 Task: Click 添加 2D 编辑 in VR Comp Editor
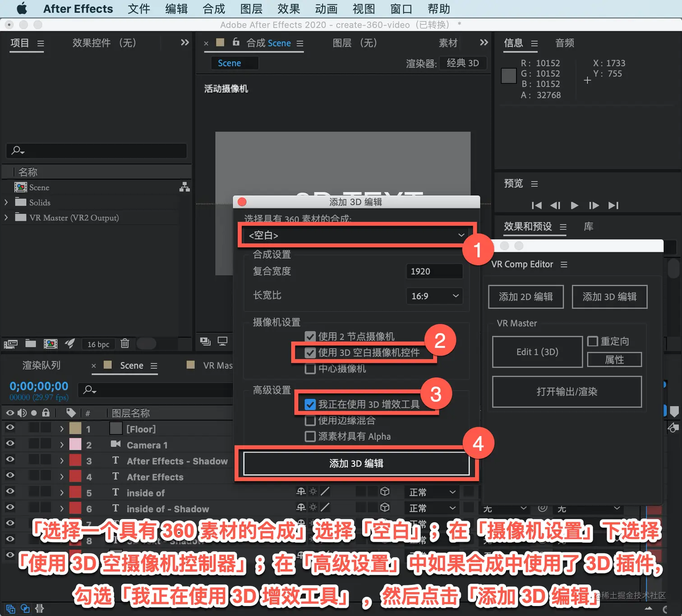(526, 296)
